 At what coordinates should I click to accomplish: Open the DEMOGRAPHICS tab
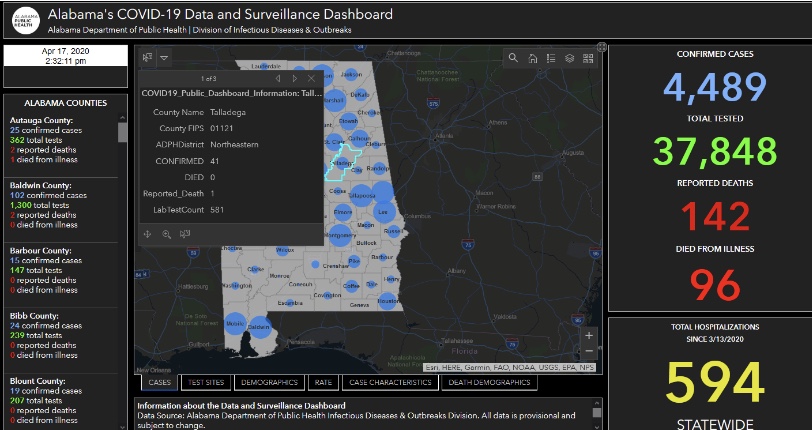coord(270,382)
